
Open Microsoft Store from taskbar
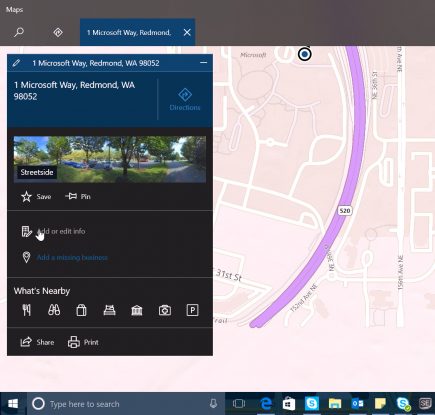[x=289, y=404]
